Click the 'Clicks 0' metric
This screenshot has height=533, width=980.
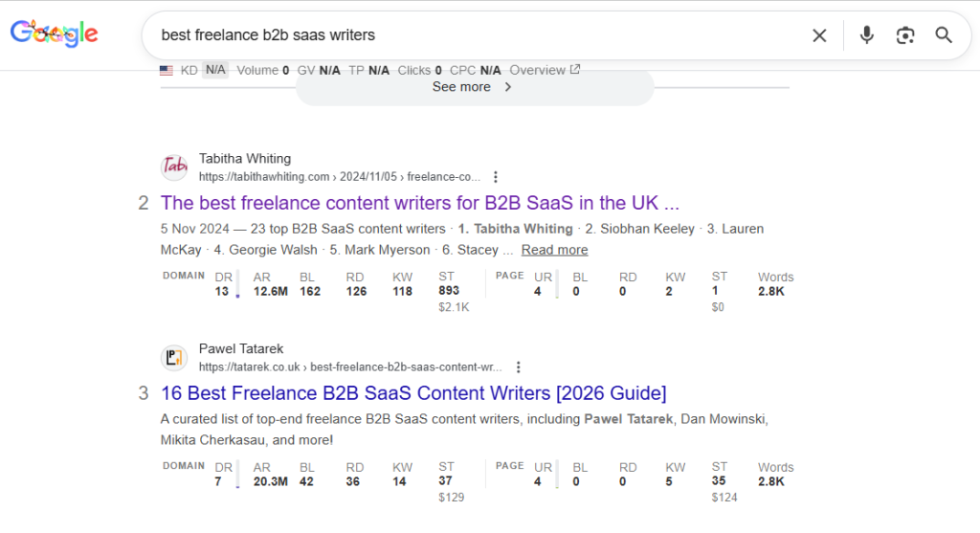(420, 70)
